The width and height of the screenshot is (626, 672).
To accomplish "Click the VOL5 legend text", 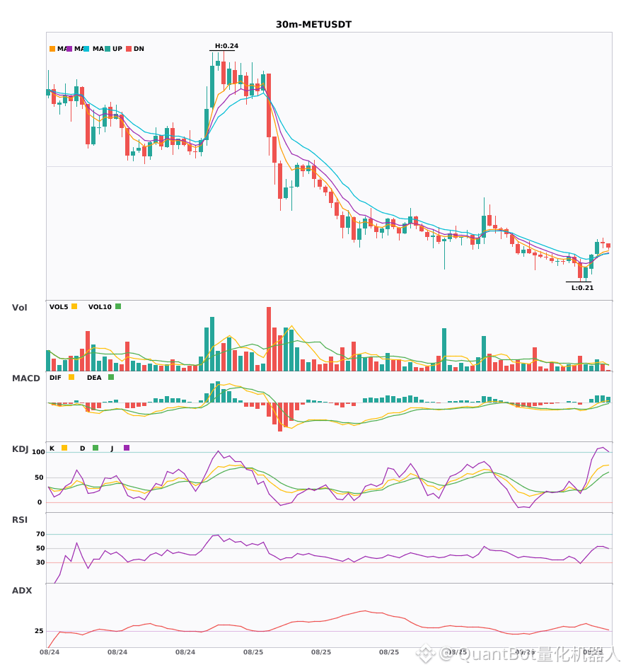I will point(59,307).
